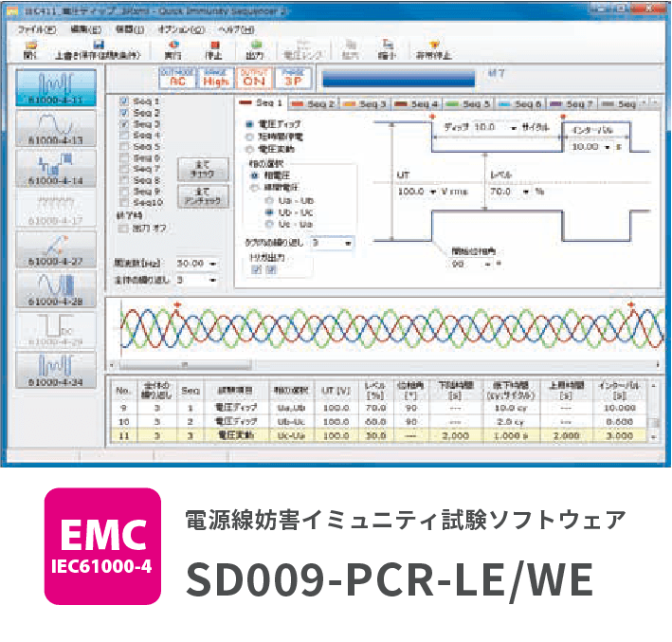
Task: Click the tab strip scroll arrow
Action: [654, 102]
